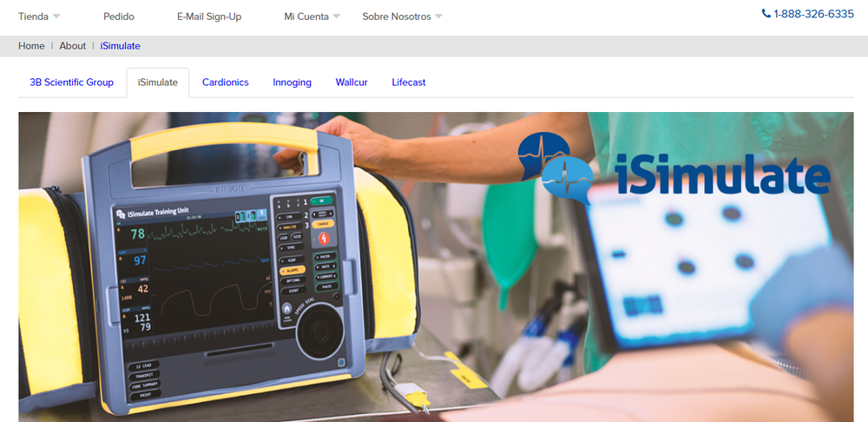Viewport: 868px width, 422px height.
Task: Switch to the Wallcur tab
Action: click(352, 82)
